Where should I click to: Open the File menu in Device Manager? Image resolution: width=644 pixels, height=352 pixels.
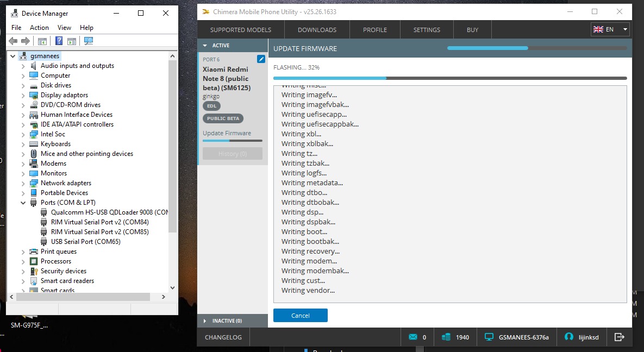16,28
